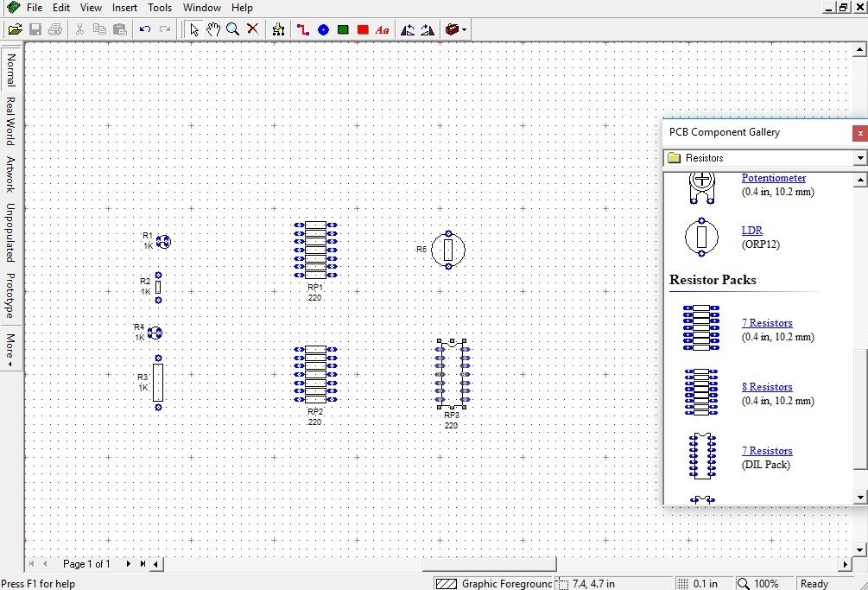Select resistor R3 on canvas

[x=158, y=383]
